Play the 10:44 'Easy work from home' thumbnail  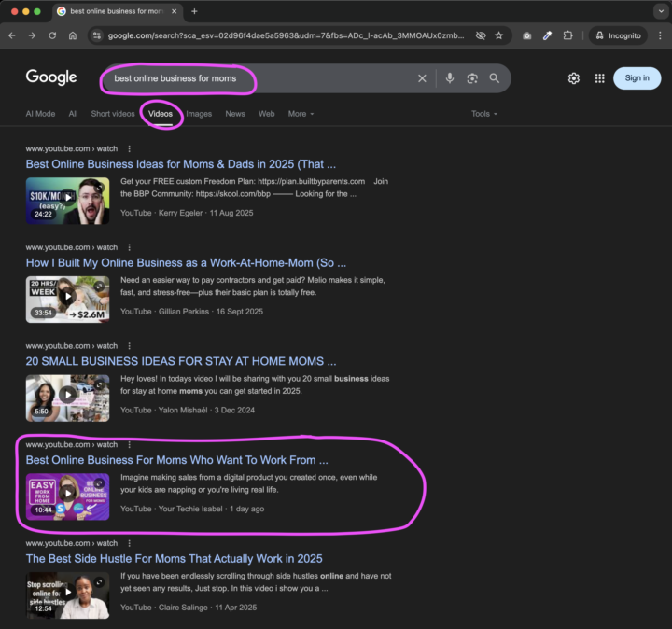coord(68,496)
